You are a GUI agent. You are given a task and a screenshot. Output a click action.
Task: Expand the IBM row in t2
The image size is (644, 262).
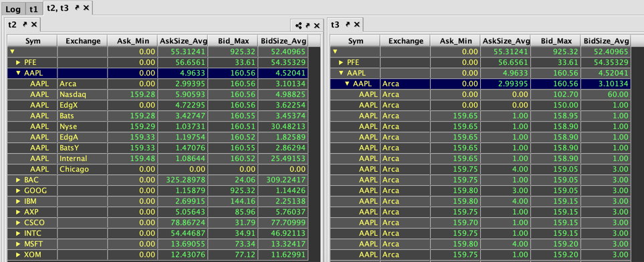tap(18, 201)
